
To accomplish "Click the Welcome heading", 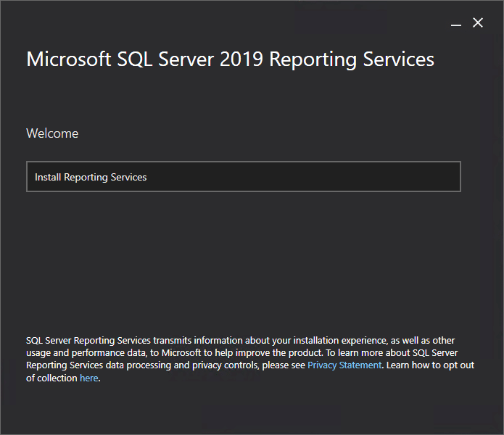I will [x=52, y=133].
